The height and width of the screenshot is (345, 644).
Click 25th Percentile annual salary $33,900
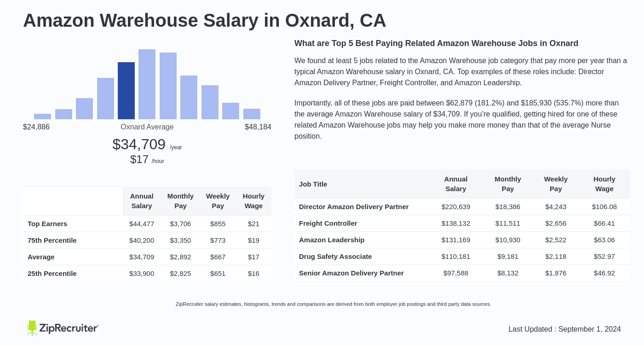pos(142,274)
